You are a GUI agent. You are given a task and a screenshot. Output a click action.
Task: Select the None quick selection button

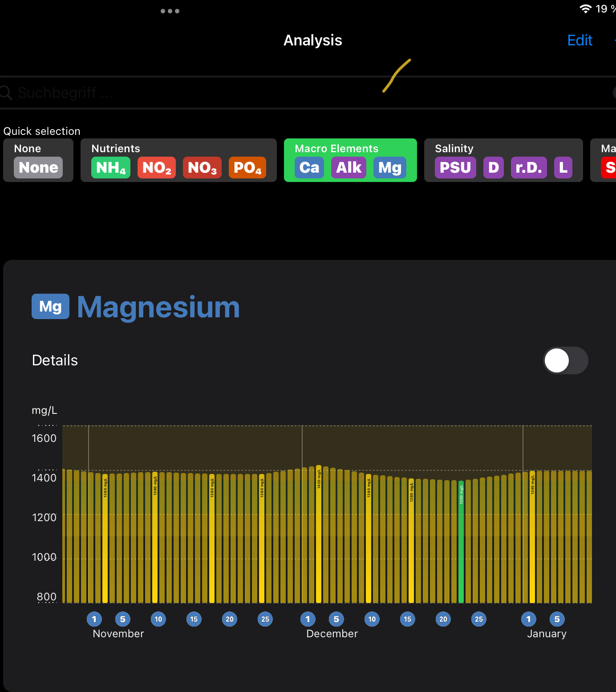pyautogui.click(x=38, y=168)
